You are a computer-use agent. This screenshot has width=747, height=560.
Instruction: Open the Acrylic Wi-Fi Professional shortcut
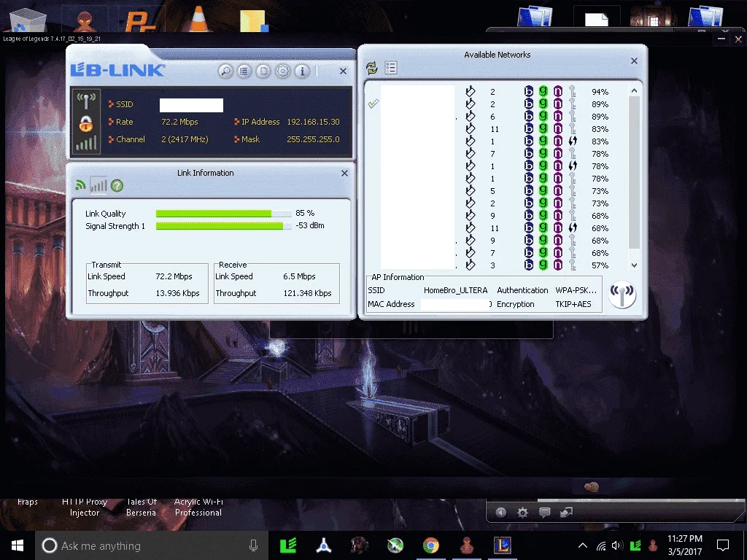[x=198, y=507]
